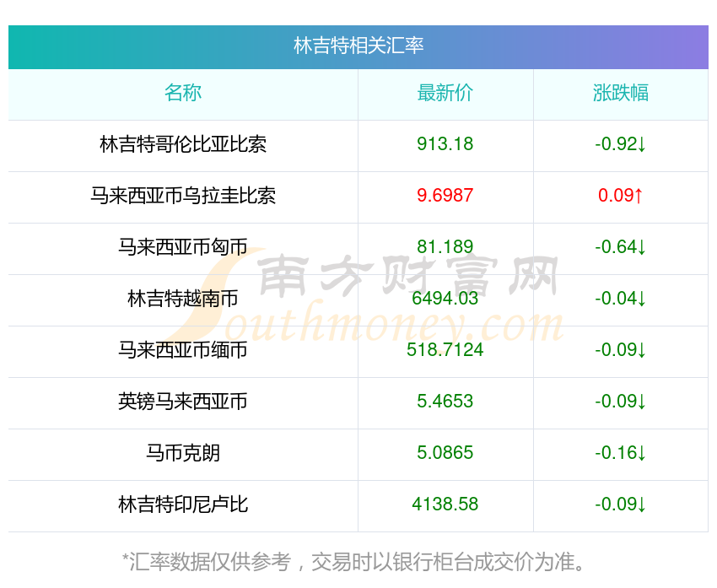Image resolution: width=717 pixels, height=588 pixels.
Task: Click the red price value 9.6987
Action: coord(445,196)
